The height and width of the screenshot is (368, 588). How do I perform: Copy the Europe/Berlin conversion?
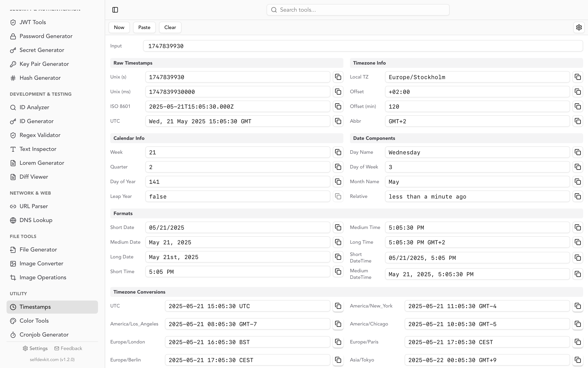tap(338, 360)
